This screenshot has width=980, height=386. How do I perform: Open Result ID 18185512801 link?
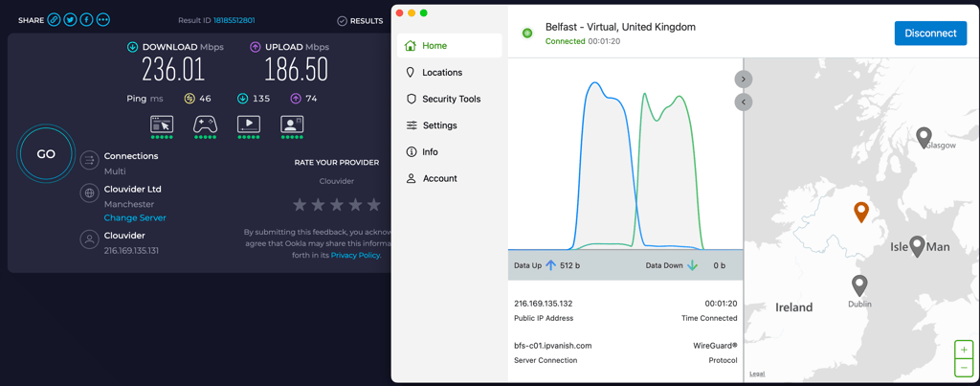pyautogui.click(x=234, y=21)
